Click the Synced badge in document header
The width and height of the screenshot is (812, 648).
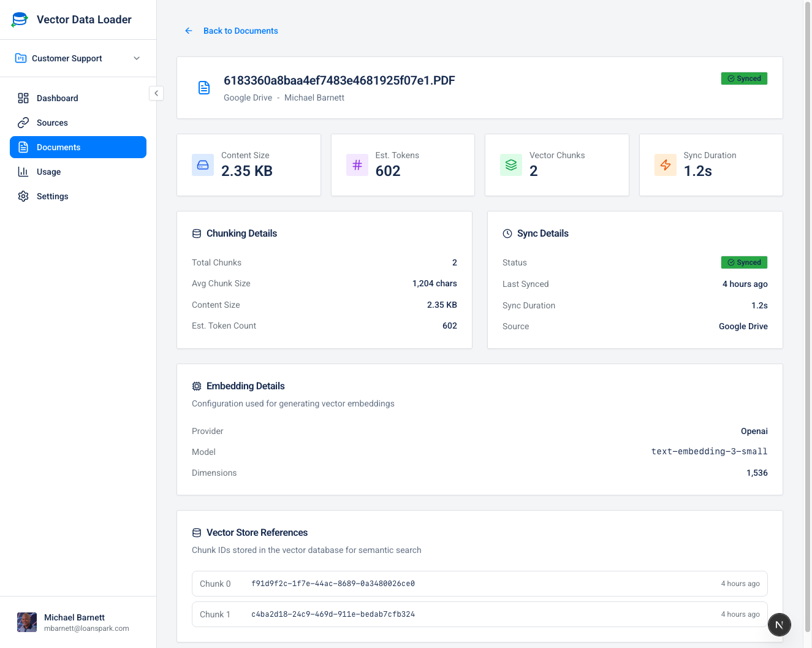pos(744,78)
